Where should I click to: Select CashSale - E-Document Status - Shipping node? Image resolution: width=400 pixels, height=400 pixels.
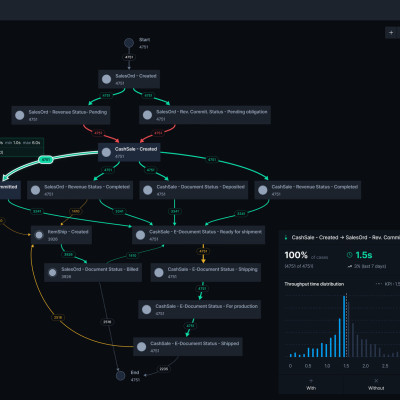click(206, 272)
